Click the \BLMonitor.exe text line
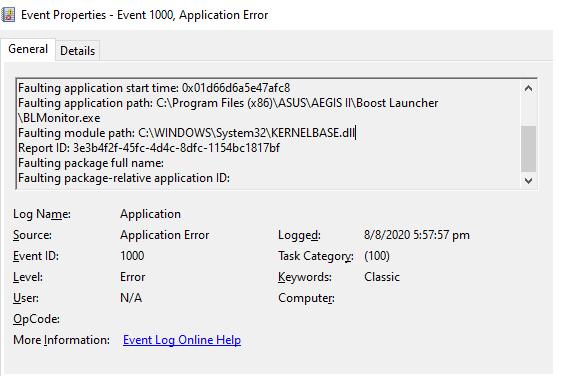 click(x=59, y=118)
